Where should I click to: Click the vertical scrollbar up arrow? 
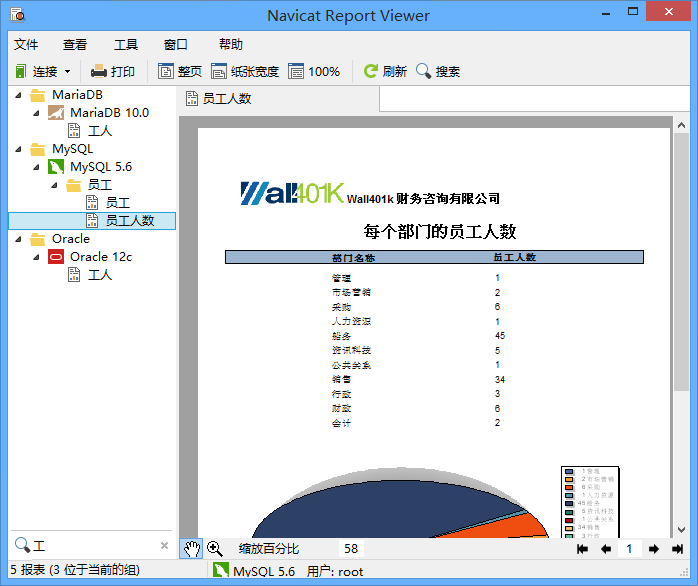click(681, 125)
